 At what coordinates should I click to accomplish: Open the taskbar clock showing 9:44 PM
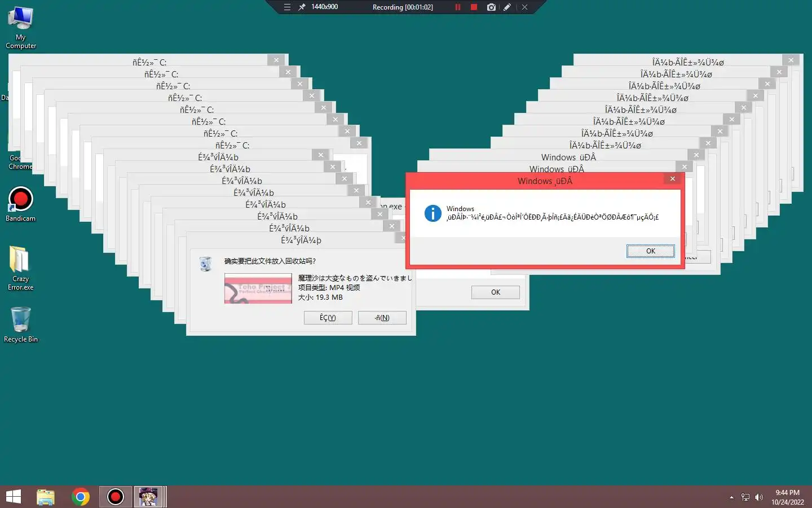coord(788,497)
